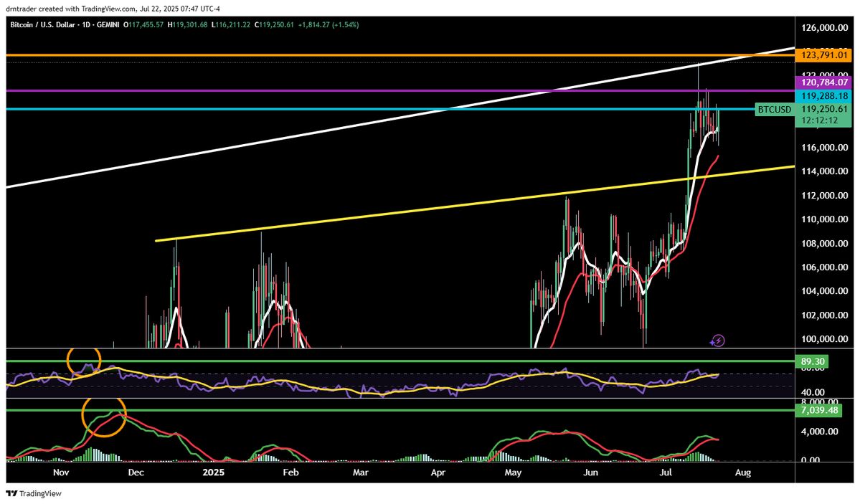This screenshot has height=504, width=860.
Task: Click the Apr label on time axis
Action: point(438,472)
